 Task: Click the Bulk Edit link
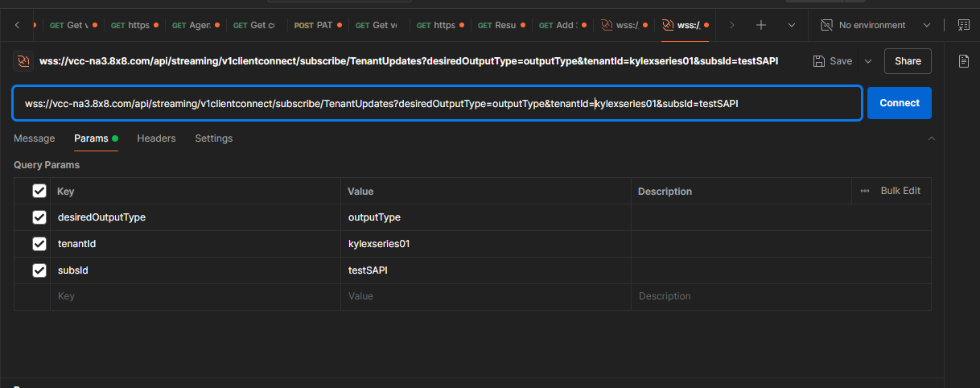coord(900,191)
